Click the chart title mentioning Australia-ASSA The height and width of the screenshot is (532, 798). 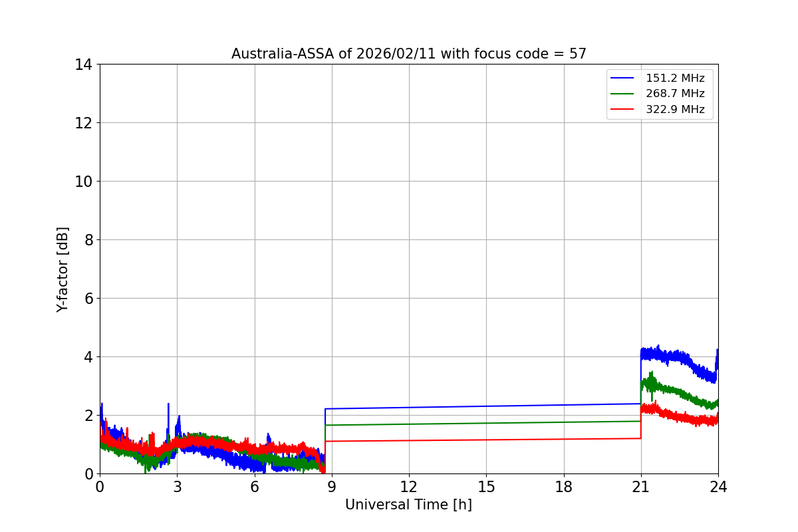click(x=409, y=54)
